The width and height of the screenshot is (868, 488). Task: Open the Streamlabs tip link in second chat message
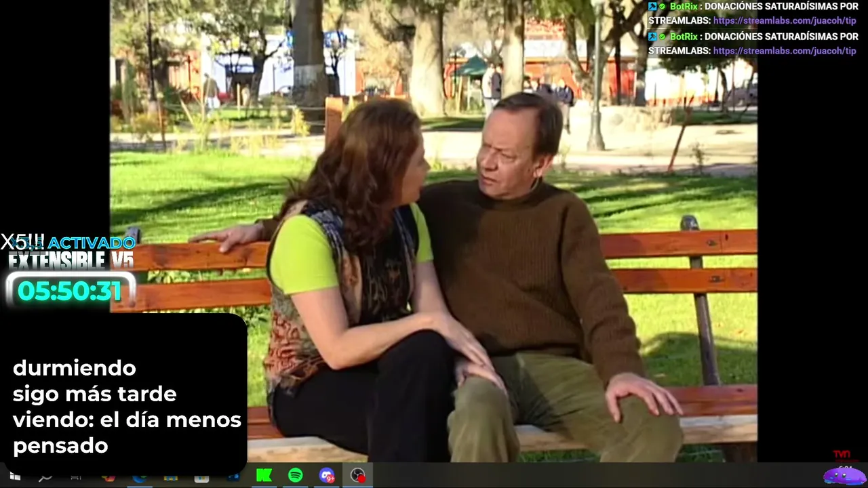click(785, 51)
